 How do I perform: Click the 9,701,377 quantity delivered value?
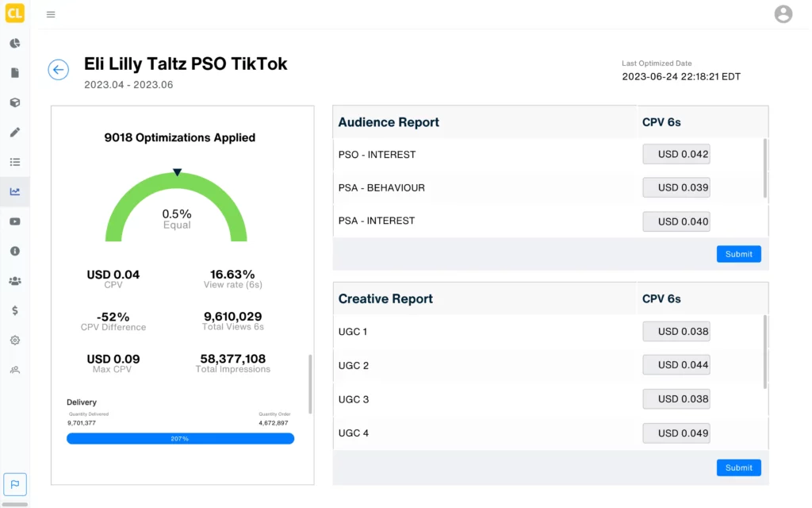(82, 423)
